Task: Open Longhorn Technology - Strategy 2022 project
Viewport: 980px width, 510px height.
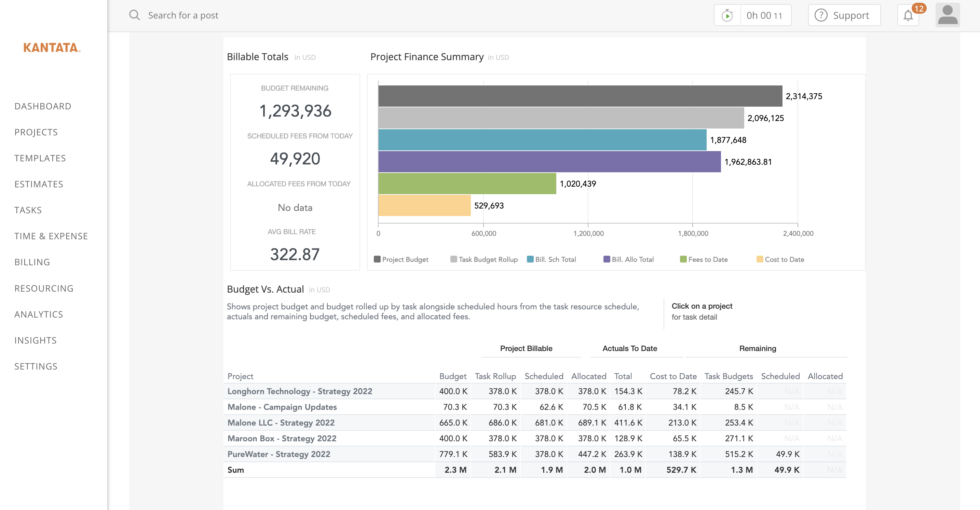Action: 299,391
